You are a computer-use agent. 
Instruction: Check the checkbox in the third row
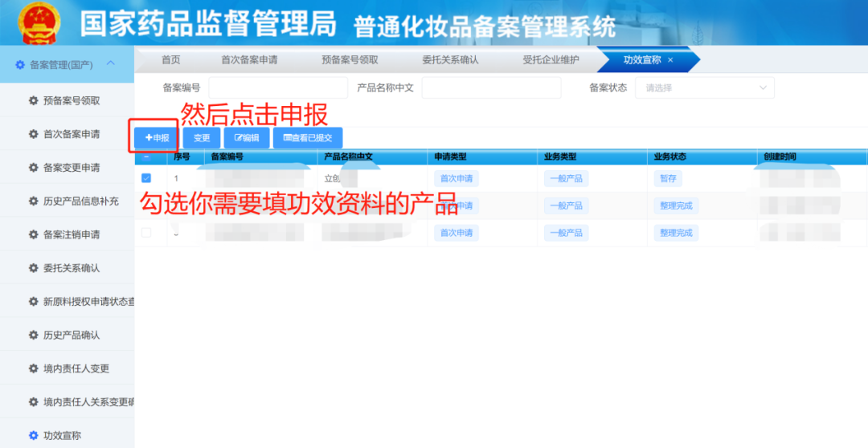pyautogui.click(x=146, y=233)
